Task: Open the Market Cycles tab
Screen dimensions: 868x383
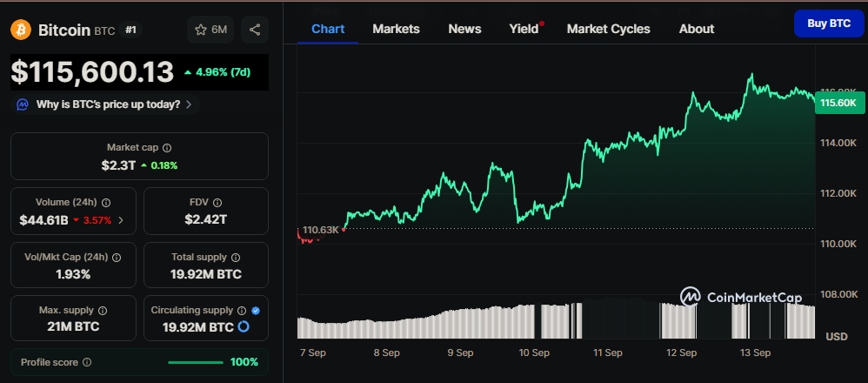Action: pos(608,29)
